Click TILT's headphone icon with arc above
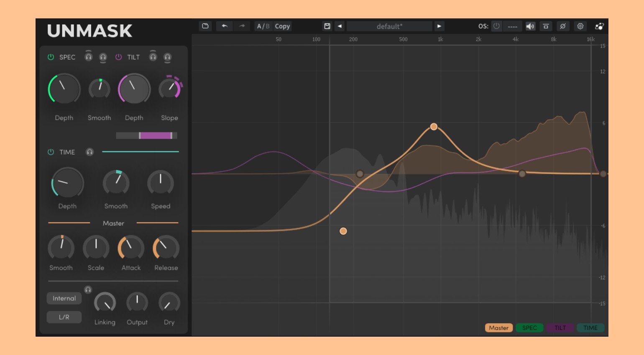The height and width of the screenshot is (355, 644). pos(153,56)
